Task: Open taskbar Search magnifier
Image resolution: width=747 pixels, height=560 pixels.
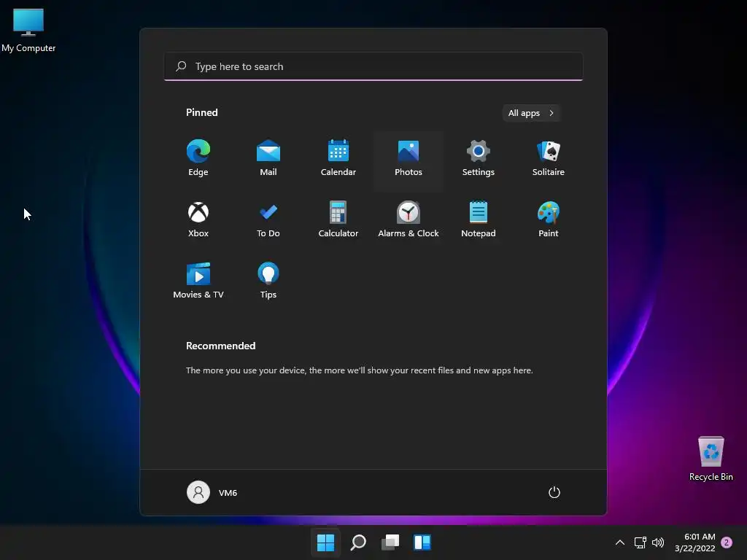Action: [358, 542]
